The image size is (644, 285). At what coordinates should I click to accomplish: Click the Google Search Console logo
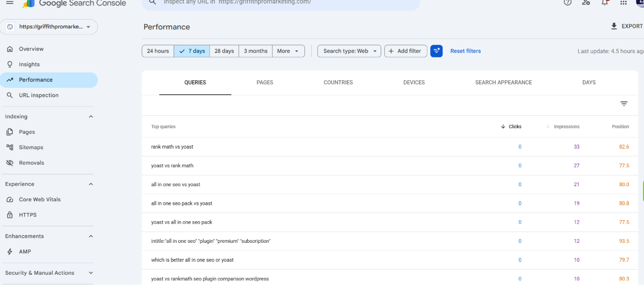pos(74,3)
